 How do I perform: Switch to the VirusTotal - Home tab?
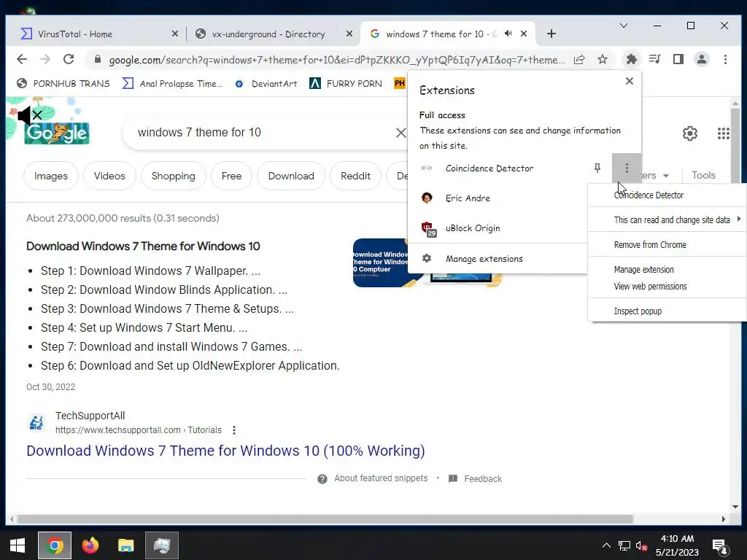(x=96, y=34)
